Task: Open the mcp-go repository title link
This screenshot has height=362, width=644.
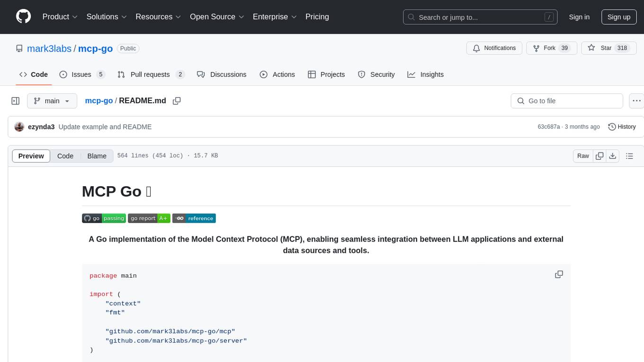Action: (x=95, y=48)
